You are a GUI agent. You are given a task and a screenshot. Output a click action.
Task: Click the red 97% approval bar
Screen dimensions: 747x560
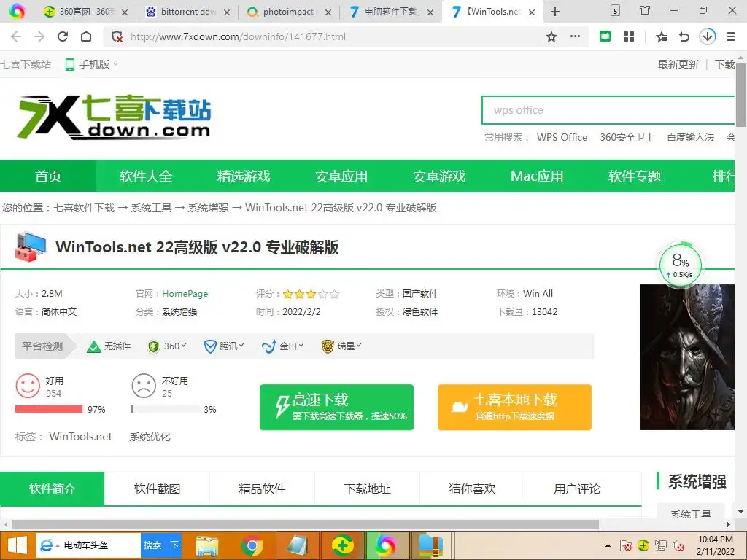49,409
